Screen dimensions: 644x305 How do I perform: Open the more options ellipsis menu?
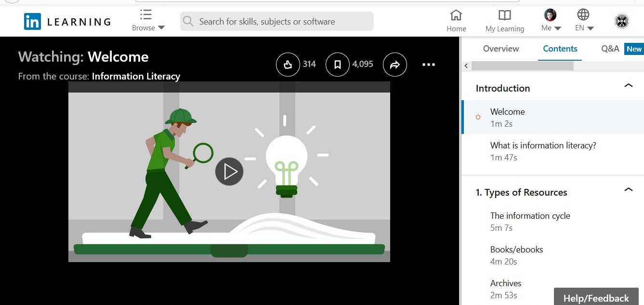point(428,64)
